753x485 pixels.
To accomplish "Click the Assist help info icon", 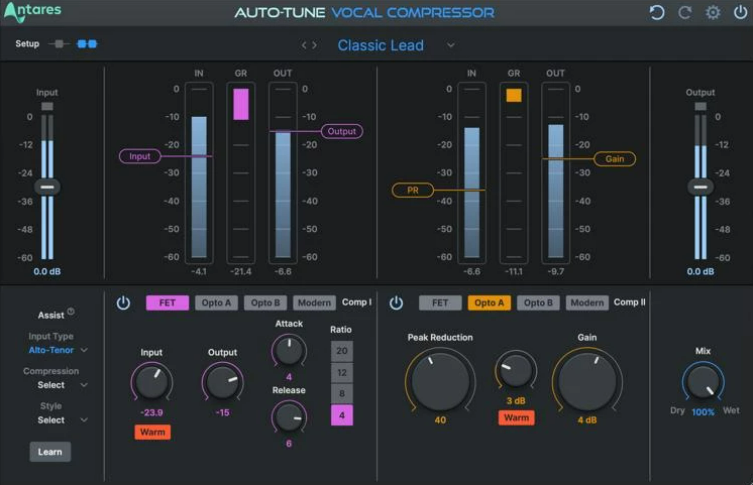I will [x=71, y=311].
